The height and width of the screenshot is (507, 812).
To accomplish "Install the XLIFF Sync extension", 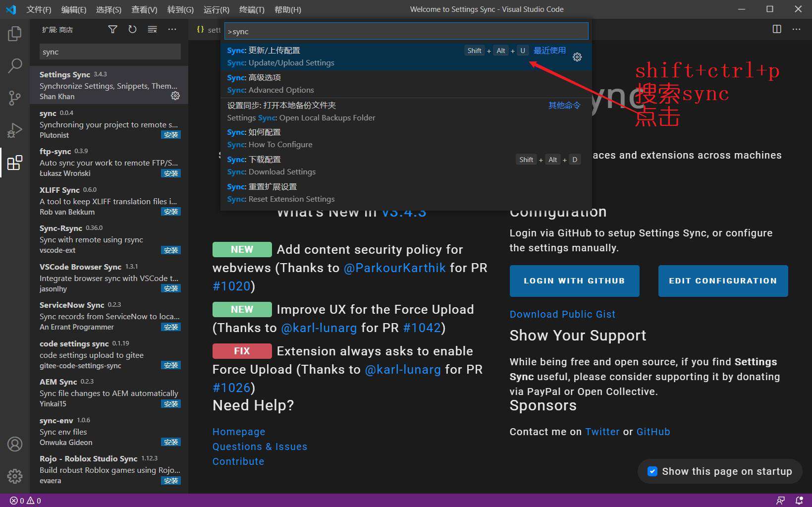I will tap(171, 212).
